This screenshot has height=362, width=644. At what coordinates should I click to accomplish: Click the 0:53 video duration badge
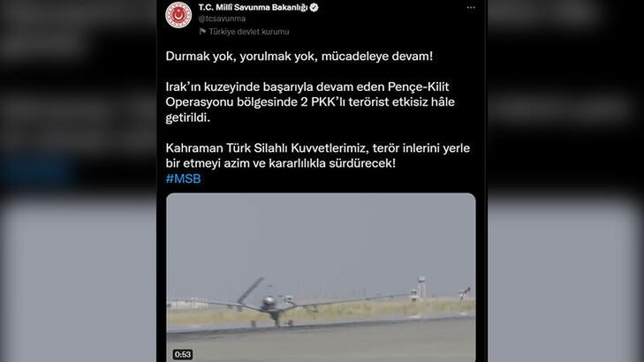click(182, 354)
